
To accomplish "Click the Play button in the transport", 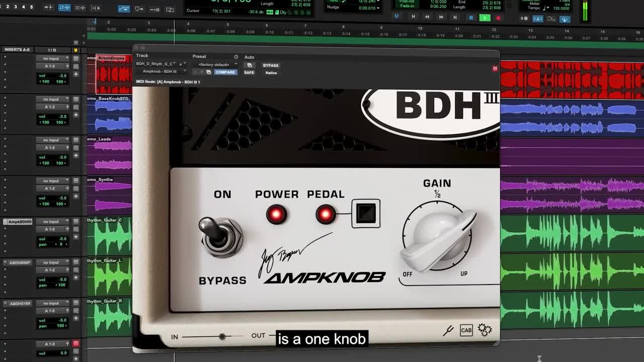I will (x=485, y=18).
